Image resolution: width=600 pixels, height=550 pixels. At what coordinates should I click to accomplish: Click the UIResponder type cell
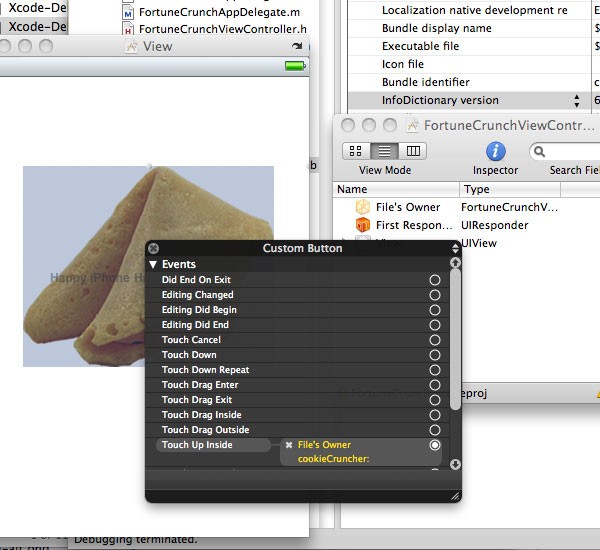pos(495,225)
